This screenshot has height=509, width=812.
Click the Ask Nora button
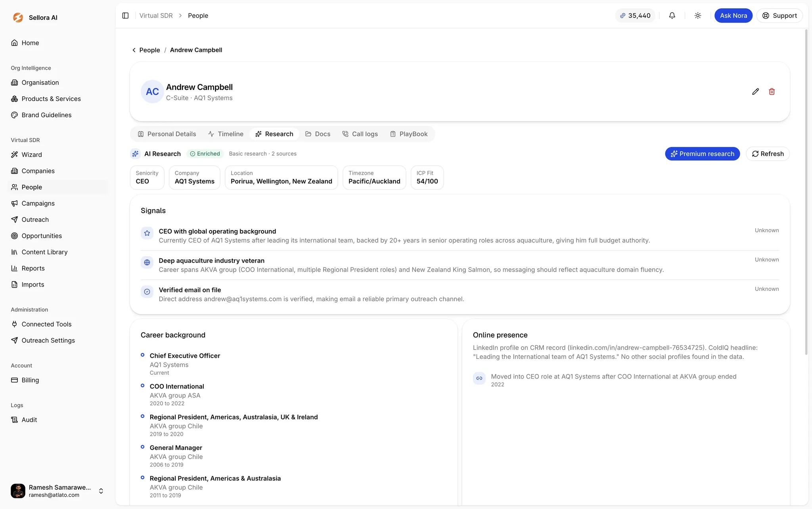point(733,15)
